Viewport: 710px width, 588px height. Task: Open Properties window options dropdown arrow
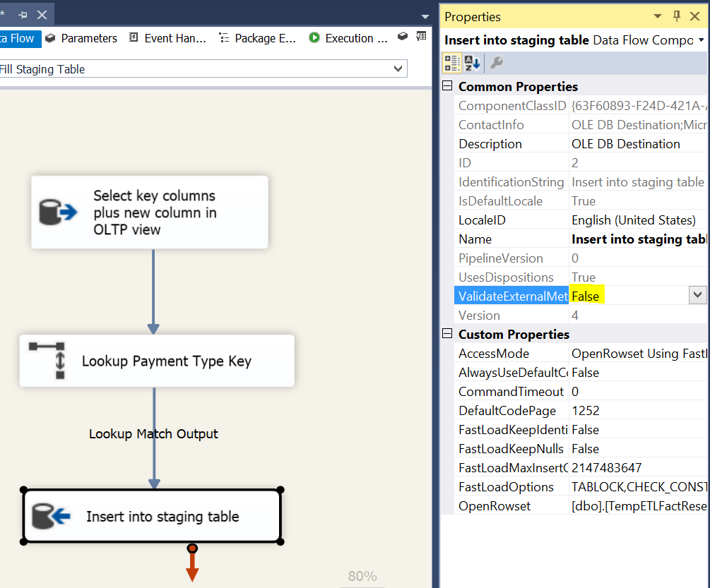pos(658,16)
